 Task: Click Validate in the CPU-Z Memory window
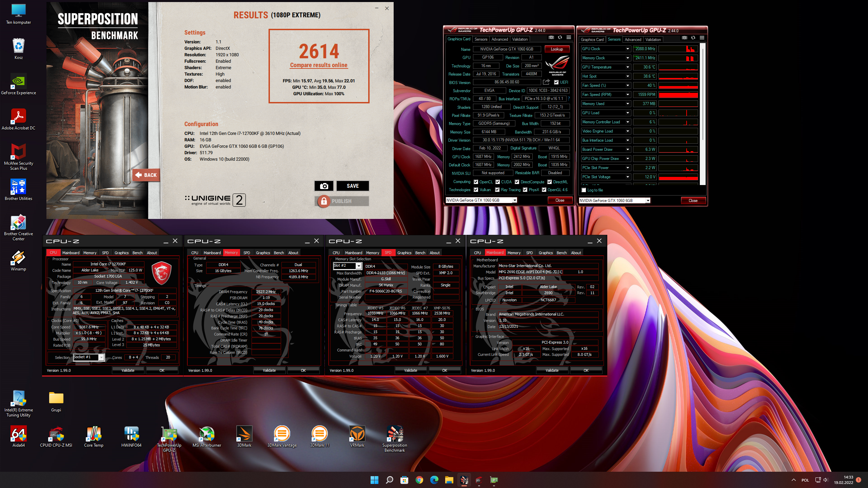coord(269,370)
